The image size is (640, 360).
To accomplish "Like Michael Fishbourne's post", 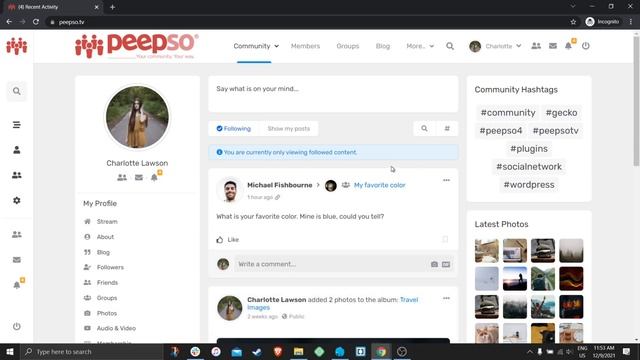I will click(x=228, y=240).
